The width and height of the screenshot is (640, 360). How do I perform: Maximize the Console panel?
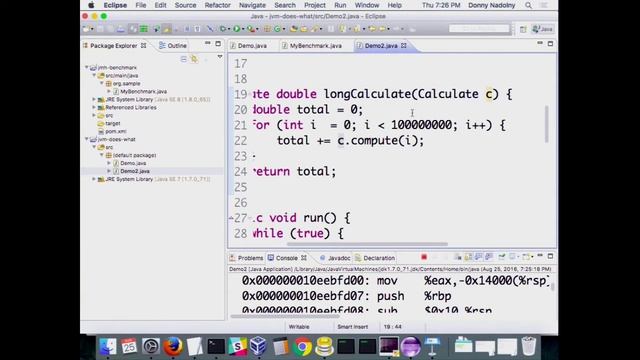pyautogui.click(x=550, y=256)
